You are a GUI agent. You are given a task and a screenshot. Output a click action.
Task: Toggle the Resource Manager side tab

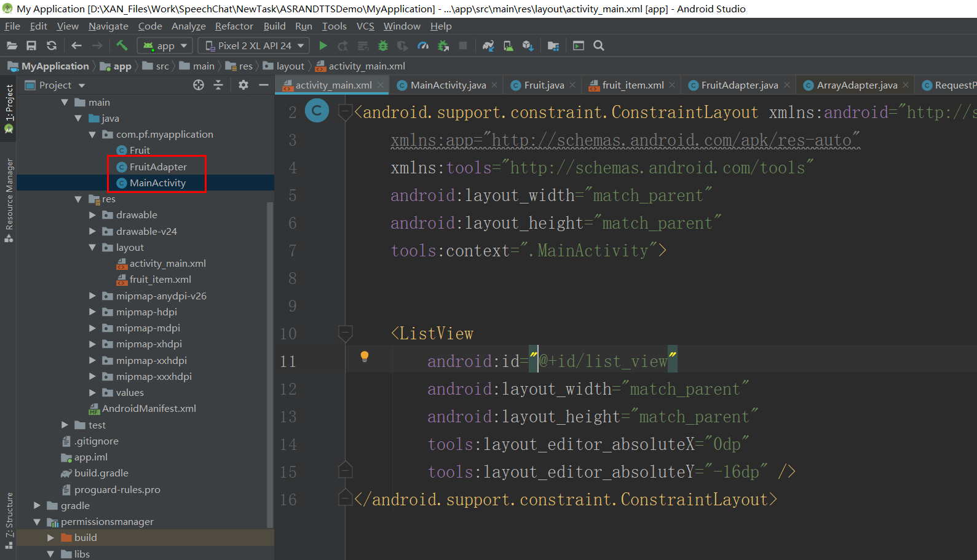click(x=9, y=200)
